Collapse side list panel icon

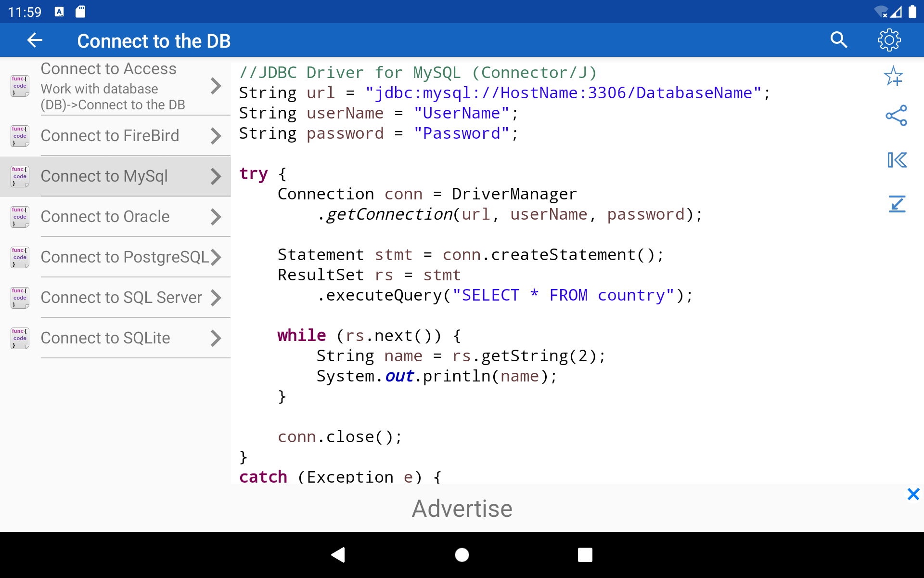[x=897, y=160]
